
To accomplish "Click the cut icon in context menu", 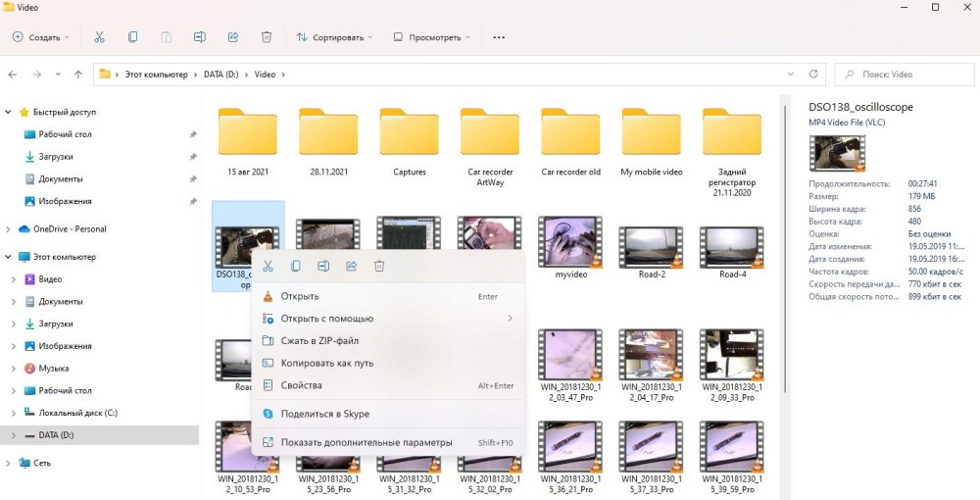I will (x=268, y=266).
